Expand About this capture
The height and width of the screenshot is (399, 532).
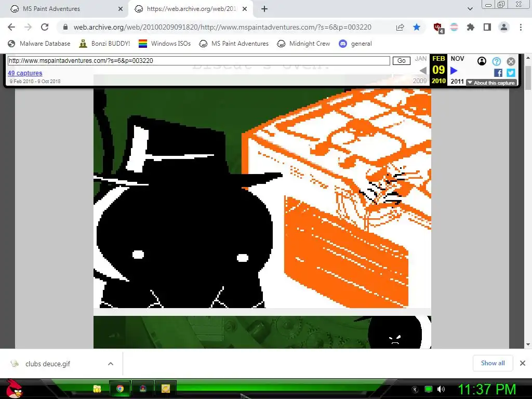[491, 83]
